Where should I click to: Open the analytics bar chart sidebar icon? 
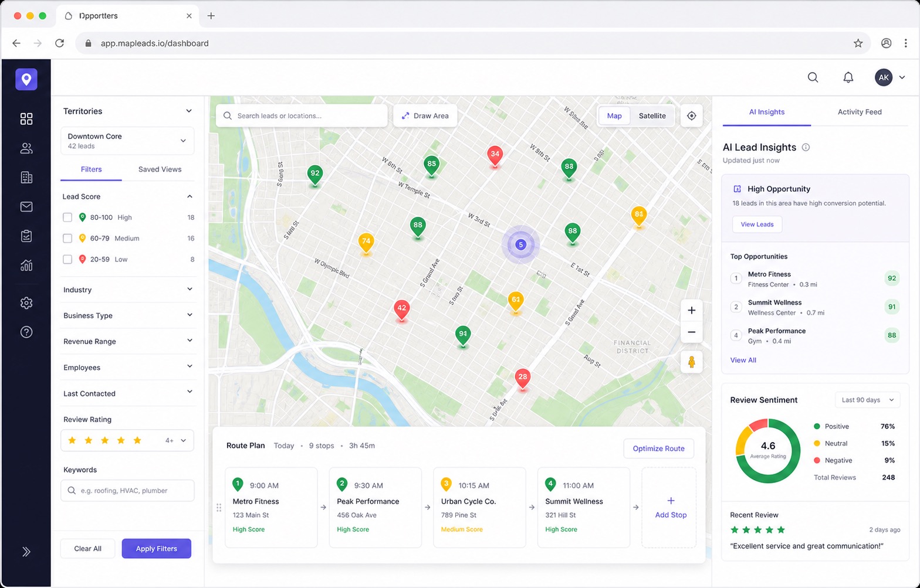pyautogui.click(x=26, y=266)
